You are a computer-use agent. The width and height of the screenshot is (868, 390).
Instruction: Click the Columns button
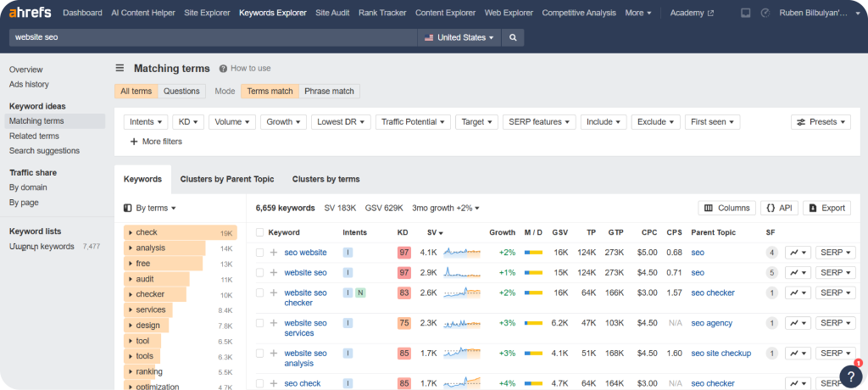[726, 209]
